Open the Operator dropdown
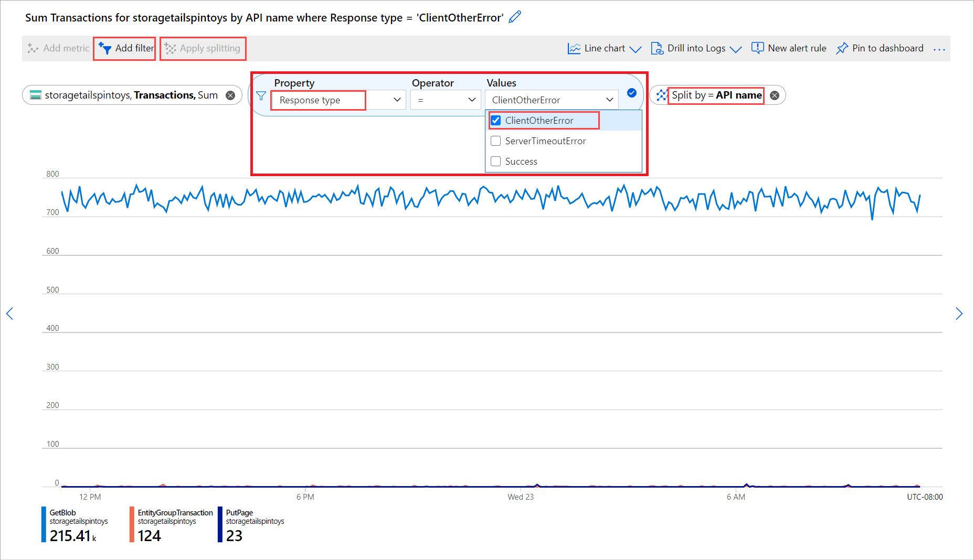This screenshot has height=560, width=974. pos(446,100)
